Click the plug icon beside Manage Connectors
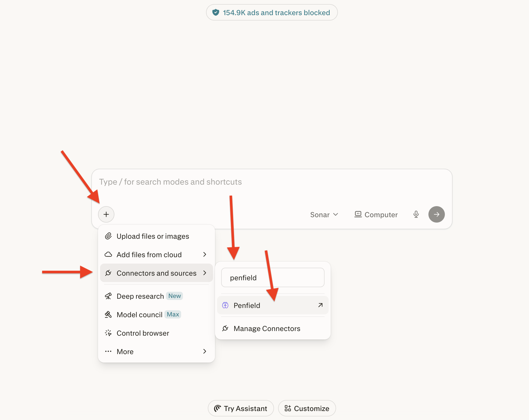This screenshot has height=420, width=529. click(x=225, y=328)
